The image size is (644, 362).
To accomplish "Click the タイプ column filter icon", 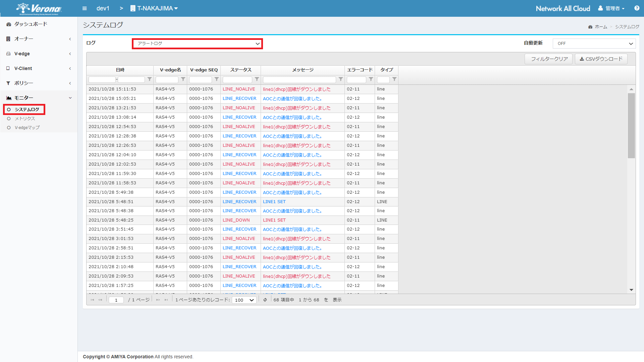I will [394, 79].
